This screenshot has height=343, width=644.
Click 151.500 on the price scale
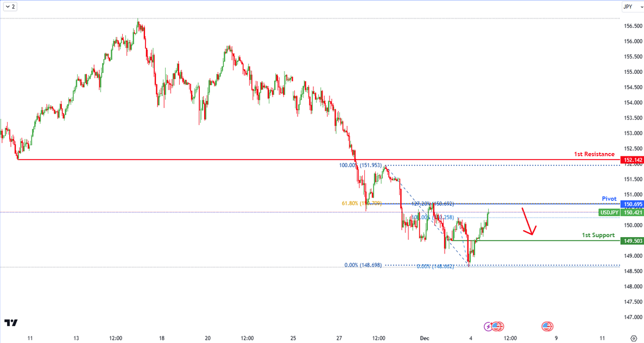tap(633, 179)
